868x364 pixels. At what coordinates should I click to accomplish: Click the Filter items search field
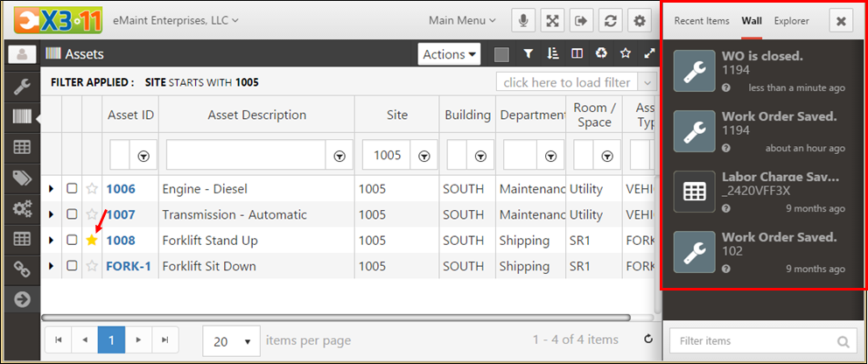click(x=763, y=341)
